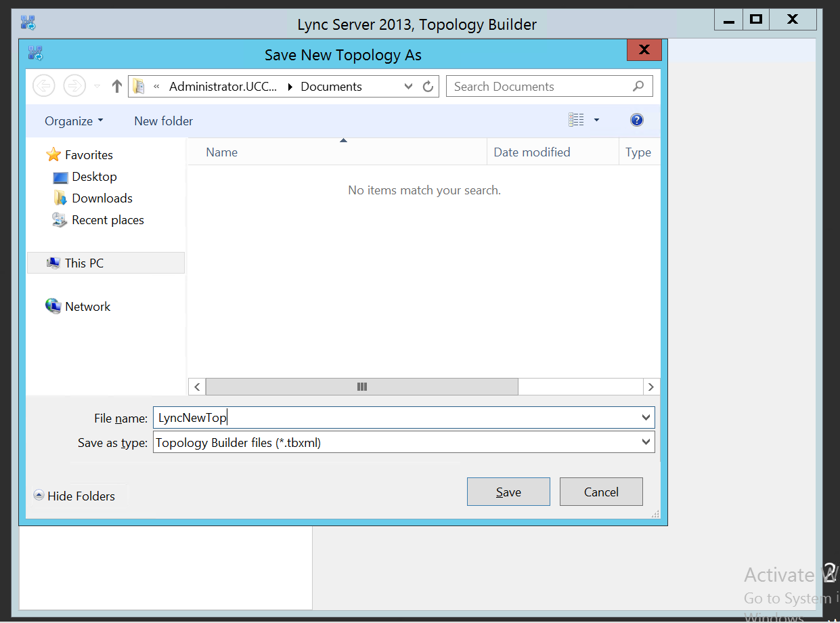Close the Topology Builder window
The image size is (840, 623).
(793, 20)
